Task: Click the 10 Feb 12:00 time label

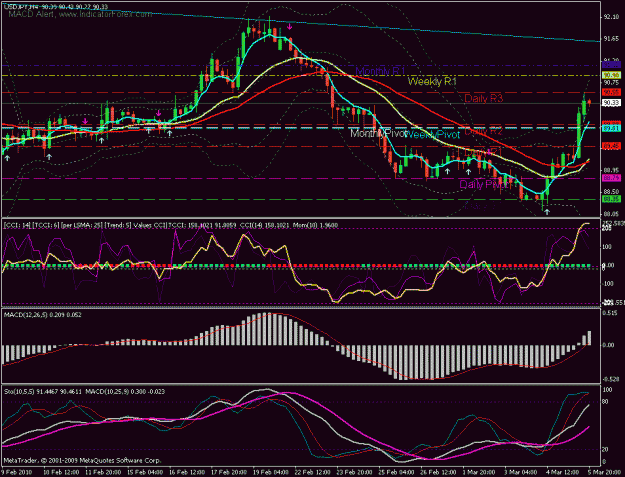Action: (60, 472)
